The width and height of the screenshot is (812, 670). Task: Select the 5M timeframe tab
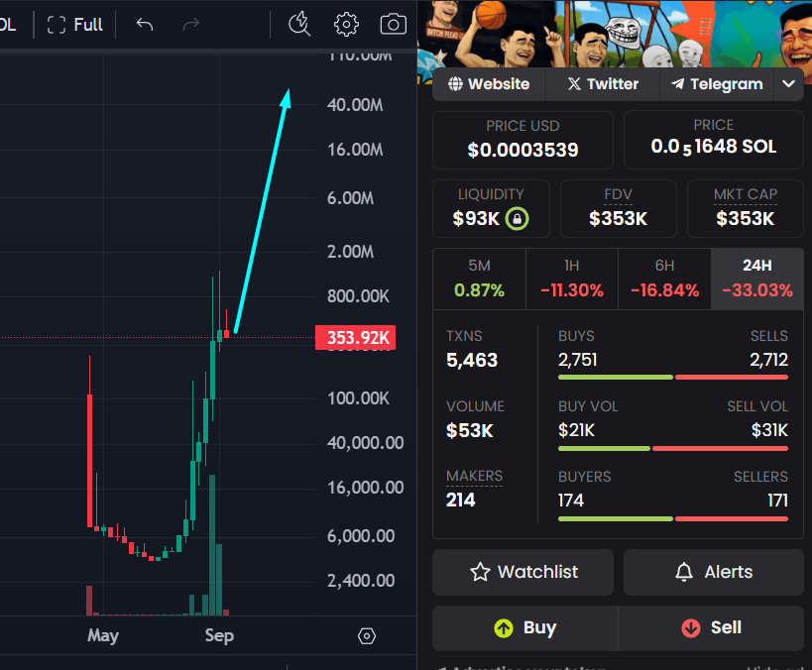[479, 279]
